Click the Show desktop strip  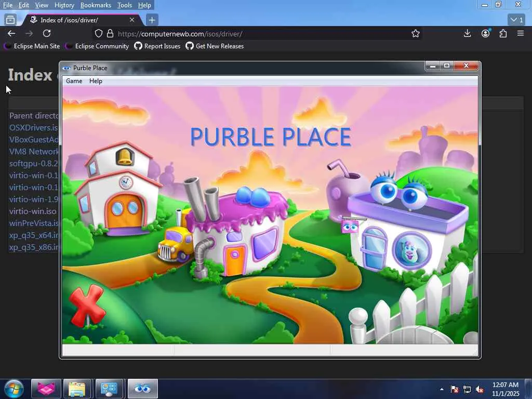point(528,389)
